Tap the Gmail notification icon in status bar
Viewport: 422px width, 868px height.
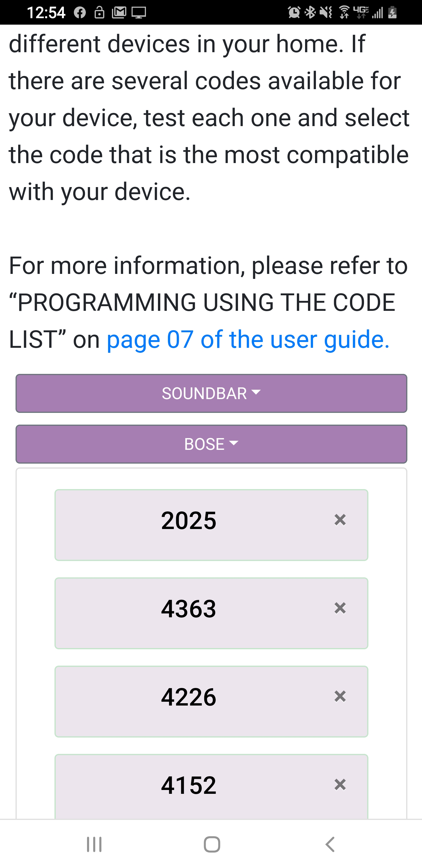tap(119, 13)
